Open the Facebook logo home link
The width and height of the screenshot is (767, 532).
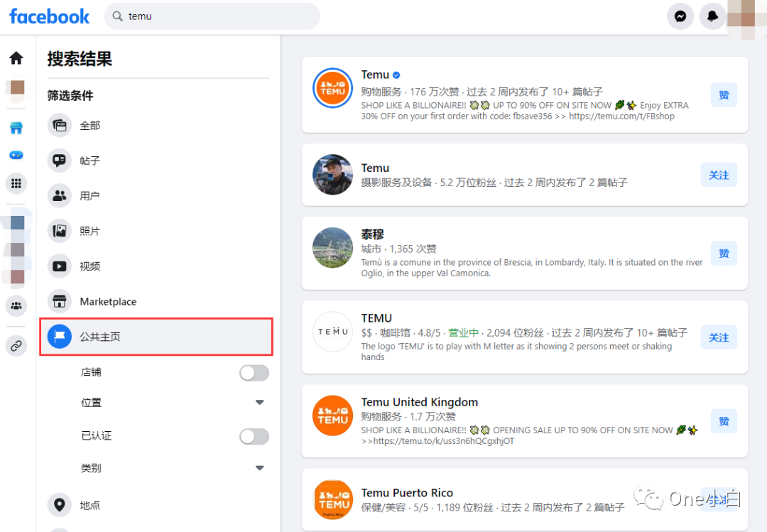pos(49,16)
